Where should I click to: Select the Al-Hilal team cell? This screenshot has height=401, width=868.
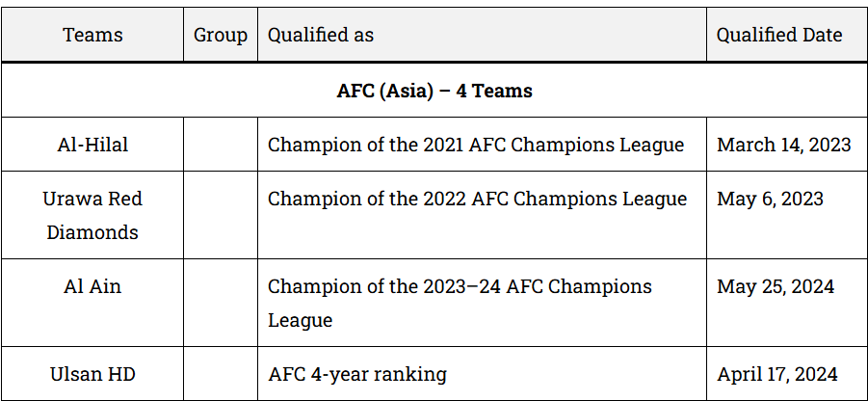click(92, 145)
